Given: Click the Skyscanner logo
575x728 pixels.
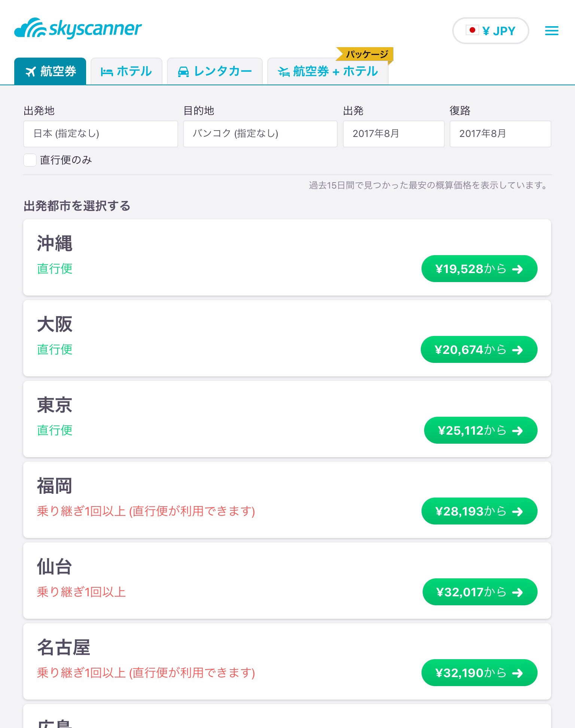Looking at the screenshot, I should (x=78, y=28).
